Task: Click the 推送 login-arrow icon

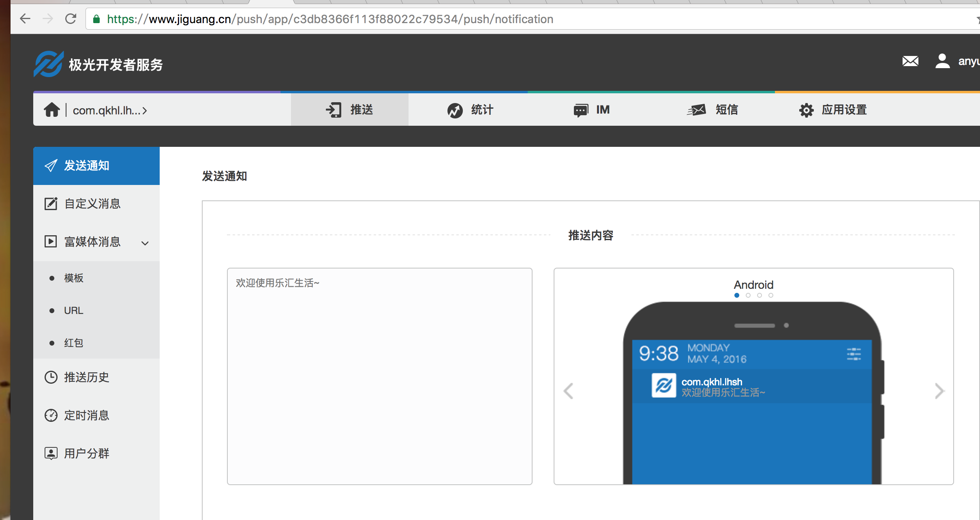Action: [x=334, y=110]
